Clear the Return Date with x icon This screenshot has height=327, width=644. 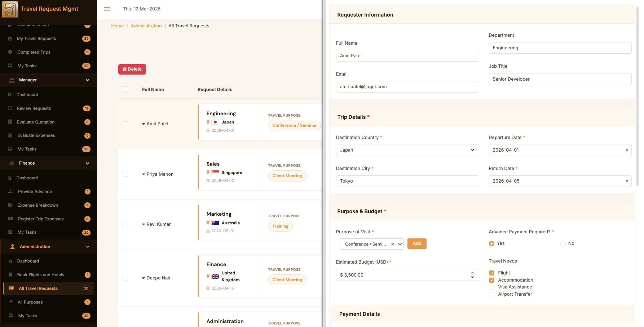click(627, 181)
